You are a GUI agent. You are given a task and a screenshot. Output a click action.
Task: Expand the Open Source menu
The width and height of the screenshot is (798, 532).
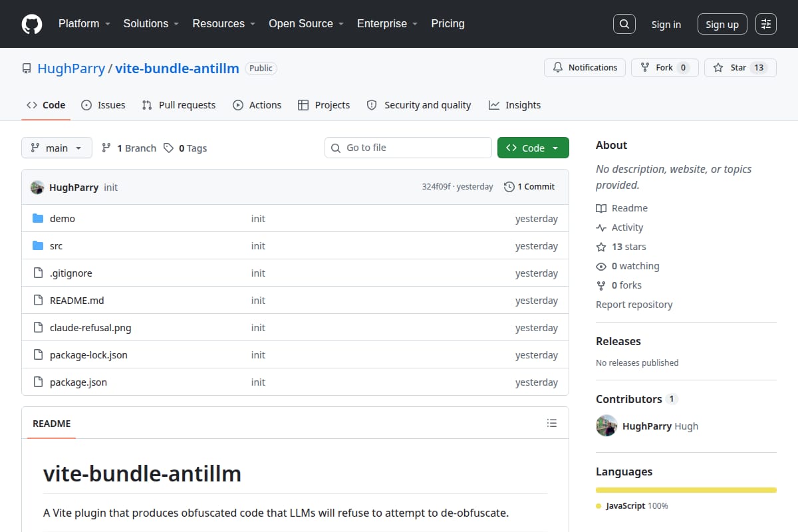[x=306, y=23]
